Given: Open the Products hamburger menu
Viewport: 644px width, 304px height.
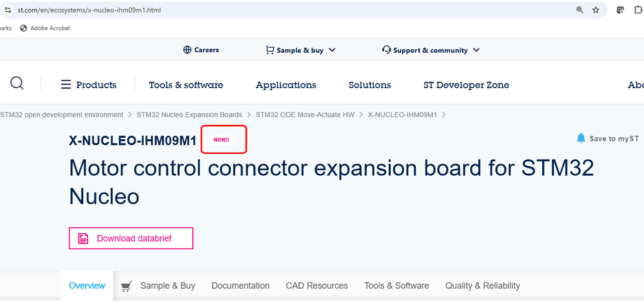Looking at the screenshot, I should [88, 85].
